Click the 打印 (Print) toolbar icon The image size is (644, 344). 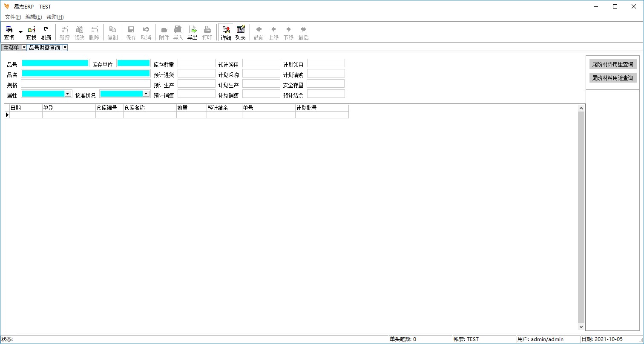(207, 32)
